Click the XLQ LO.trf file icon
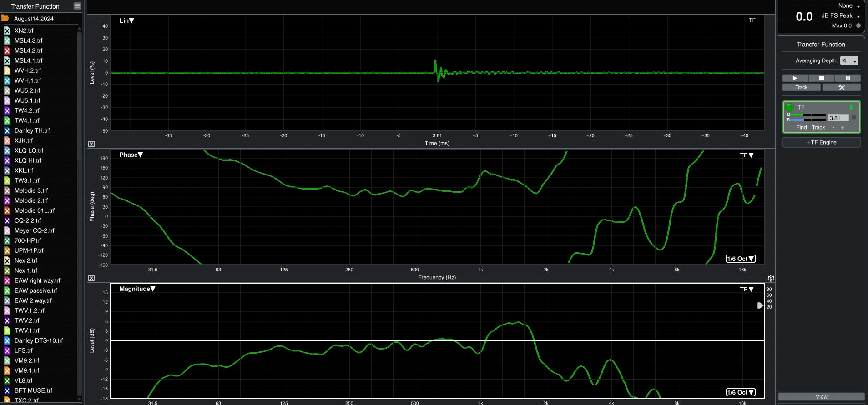The height and width of the screenshot is (405, 868). 7,150
